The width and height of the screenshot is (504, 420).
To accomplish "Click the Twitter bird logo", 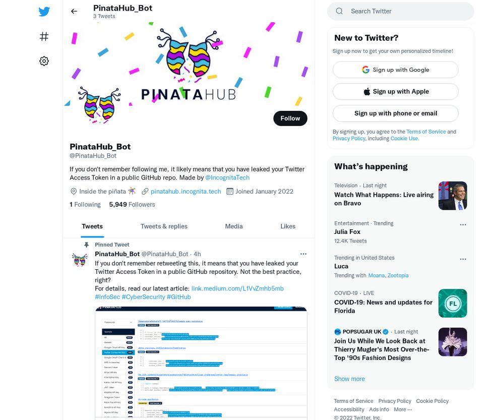I will tap(44, 12).
